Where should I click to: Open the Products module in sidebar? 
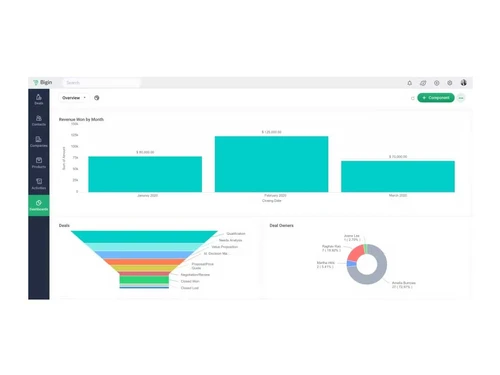click(39, 163)
